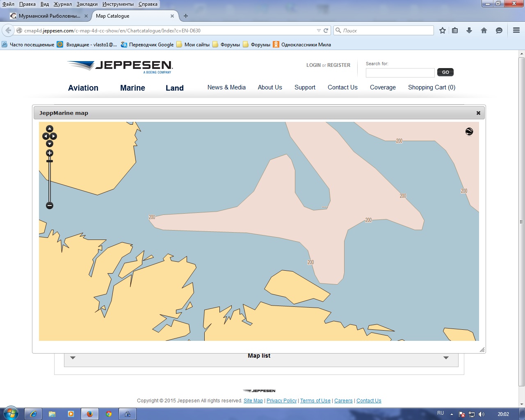Open the URL history dropdown arrow

(x=319, y=30)
